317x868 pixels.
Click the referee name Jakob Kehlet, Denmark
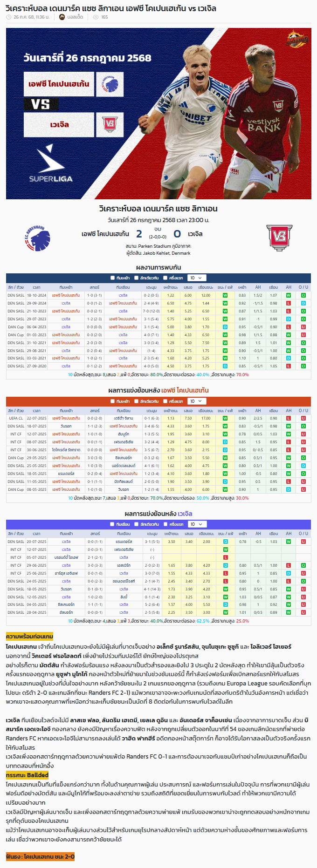(x=166, y=253)
